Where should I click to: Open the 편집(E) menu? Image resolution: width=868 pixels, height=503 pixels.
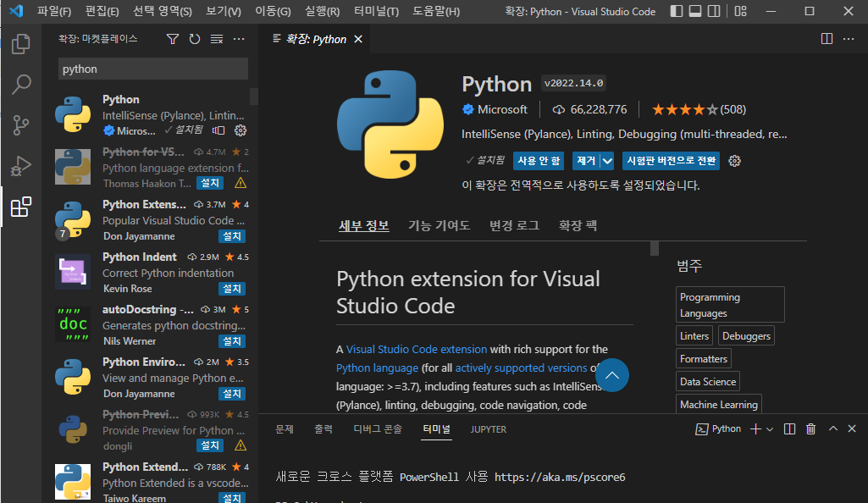coord(102,11)
